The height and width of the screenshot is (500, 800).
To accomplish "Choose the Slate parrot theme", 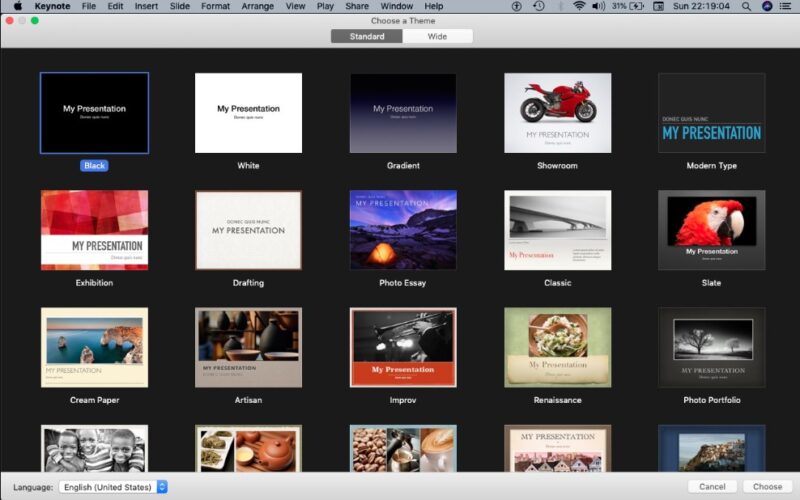I will pyautogui.click(x=711, y=230).
